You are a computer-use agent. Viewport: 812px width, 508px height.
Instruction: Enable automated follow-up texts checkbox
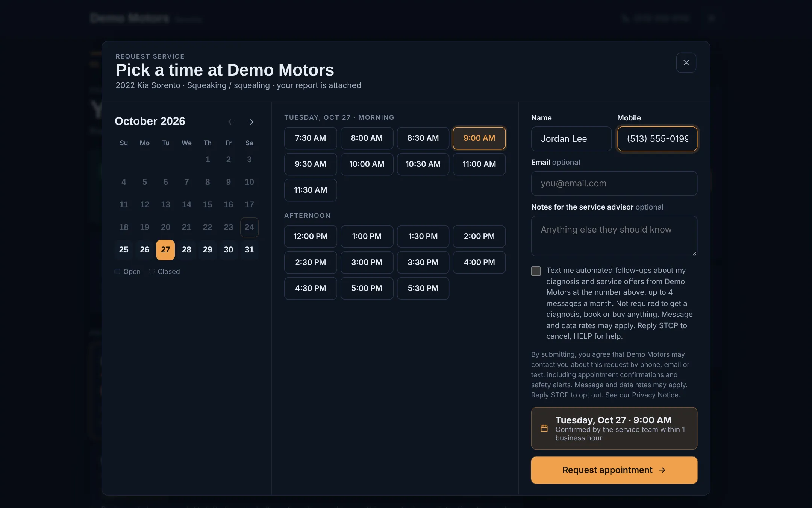[536, 271]
